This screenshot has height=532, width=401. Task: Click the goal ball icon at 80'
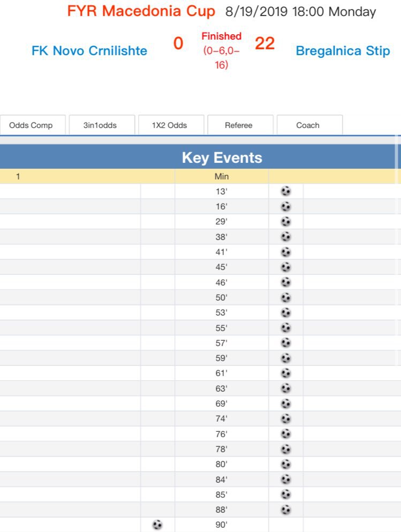[x=286, y=464]
